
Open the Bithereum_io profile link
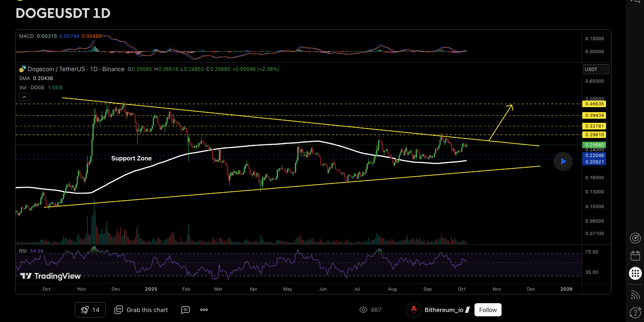coord(444,310)
